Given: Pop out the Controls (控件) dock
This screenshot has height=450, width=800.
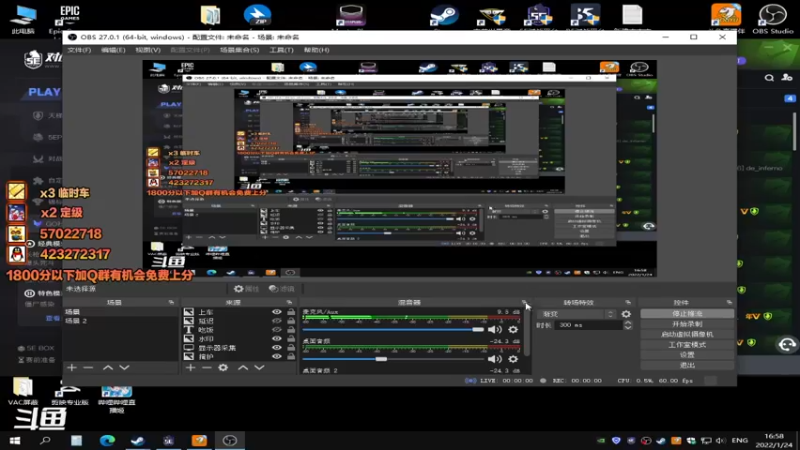Looking at the screenshot, I should click(x=729, y=303).
